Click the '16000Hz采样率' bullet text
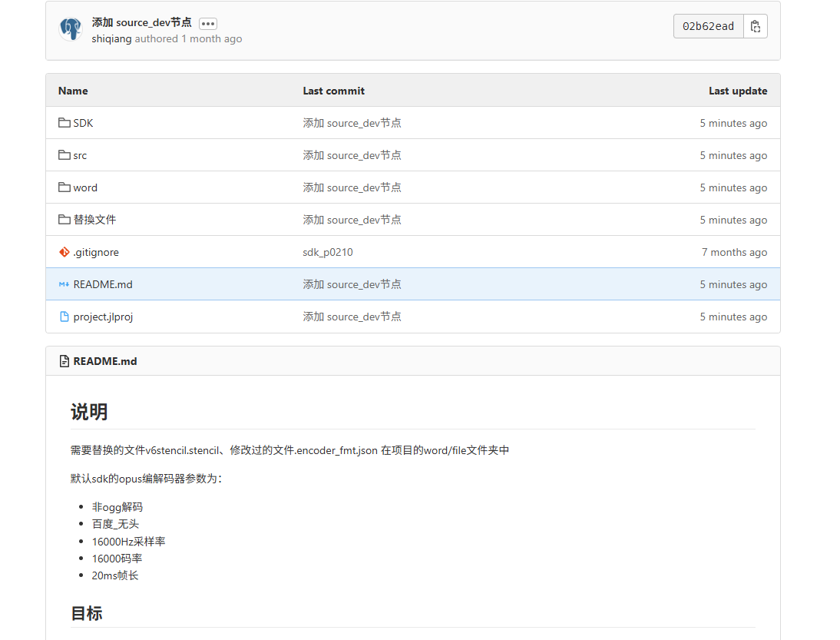The image size is (840, 640). (x=128, y=542)
